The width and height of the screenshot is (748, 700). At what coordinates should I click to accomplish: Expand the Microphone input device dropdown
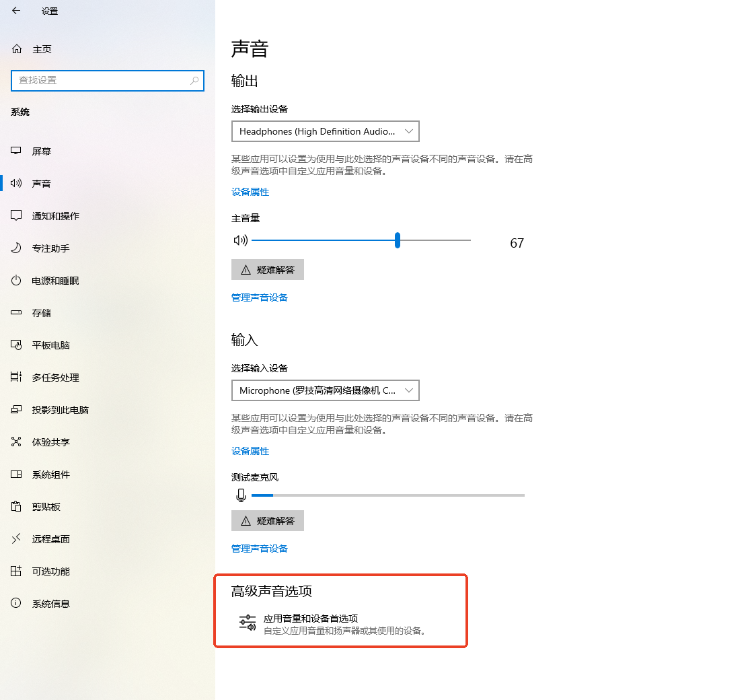[325, 390]
